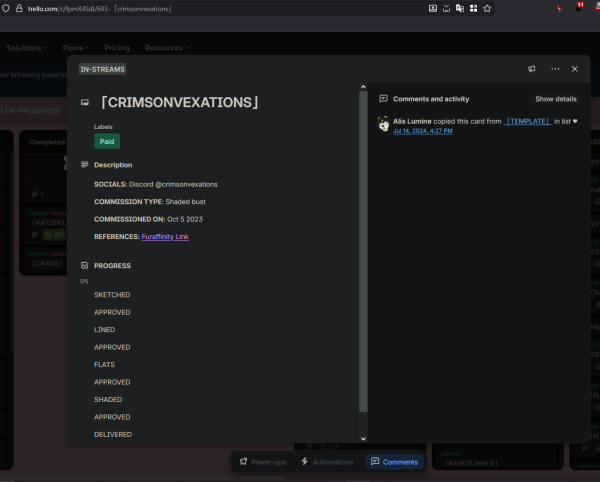Click the Comments and activity speech-bubble icon
The width and height of the screenshot is (600, 482).
click(x=384, y=99)
